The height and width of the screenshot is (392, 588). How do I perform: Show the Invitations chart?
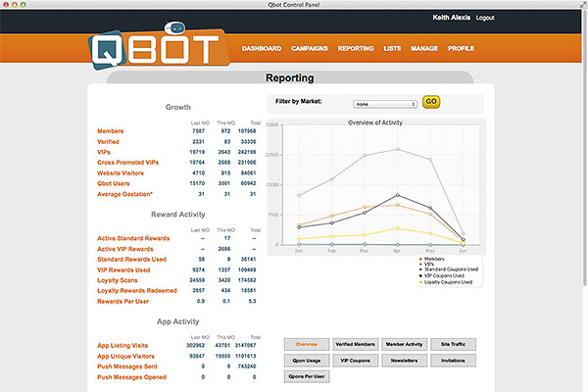pyautogui.click(x=453, y=361)
